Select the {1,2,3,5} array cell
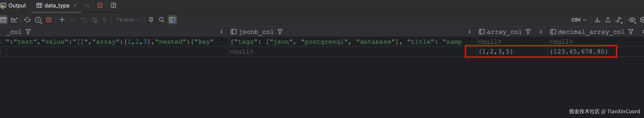The width and height of the screenshot is (644, 118). 496,51
